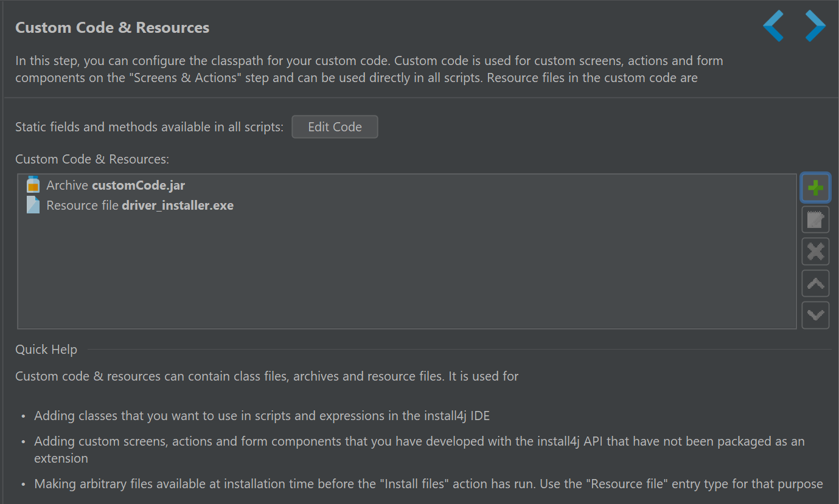Screen dimensions: 839x504
Task: Go to the next step with the right arrow
Action: pyautogui.click(x=815, y=26)
